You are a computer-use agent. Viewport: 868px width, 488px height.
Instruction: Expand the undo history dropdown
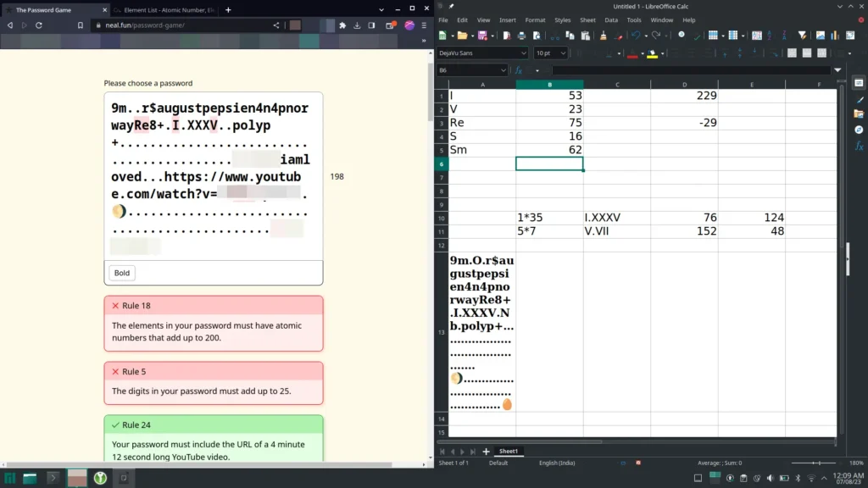645,36
